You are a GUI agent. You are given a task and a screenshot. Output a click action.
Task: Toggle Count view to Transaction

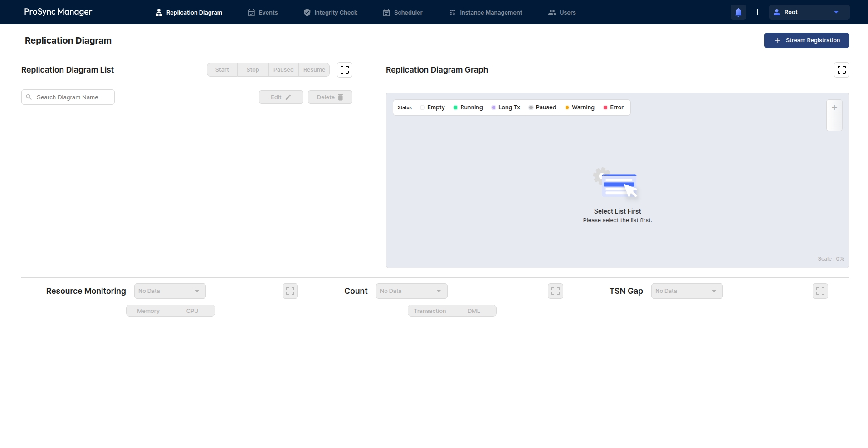tap(429, 311)
